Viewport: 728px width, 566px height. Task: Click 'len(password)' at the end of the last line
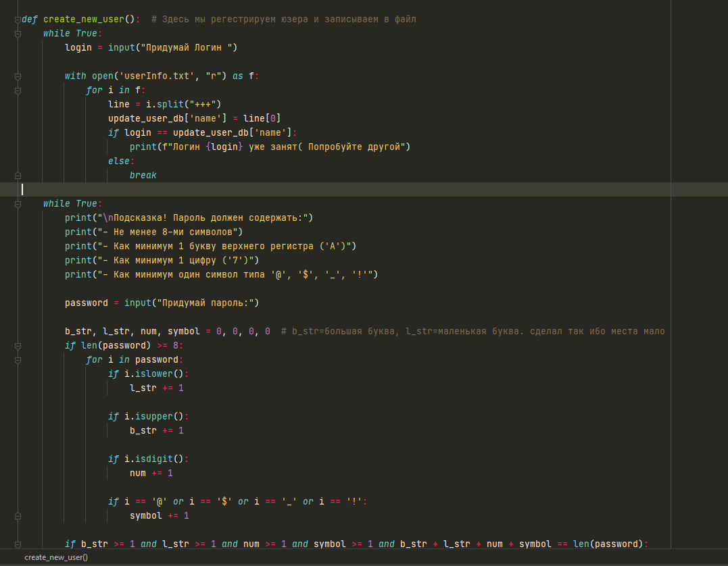(x=607, y=544)
